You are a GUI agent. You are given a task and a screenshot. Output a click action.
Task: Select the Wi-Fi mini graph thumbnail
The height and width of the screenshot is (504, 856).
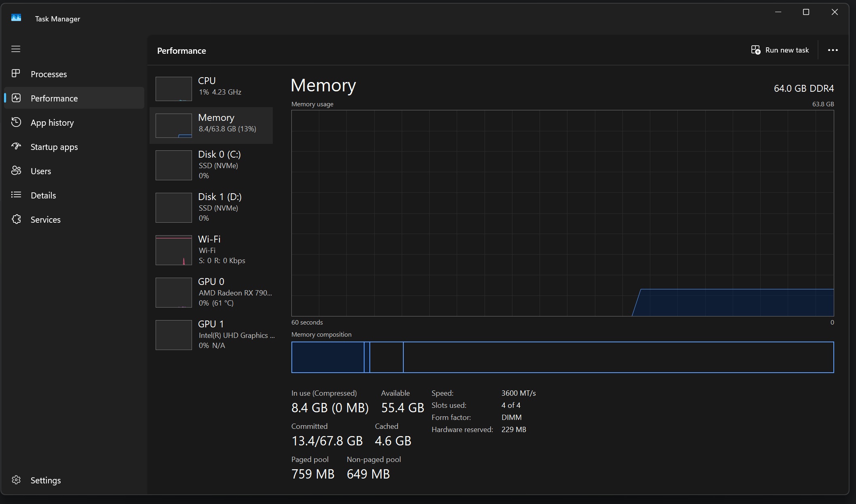coord(174,250)
